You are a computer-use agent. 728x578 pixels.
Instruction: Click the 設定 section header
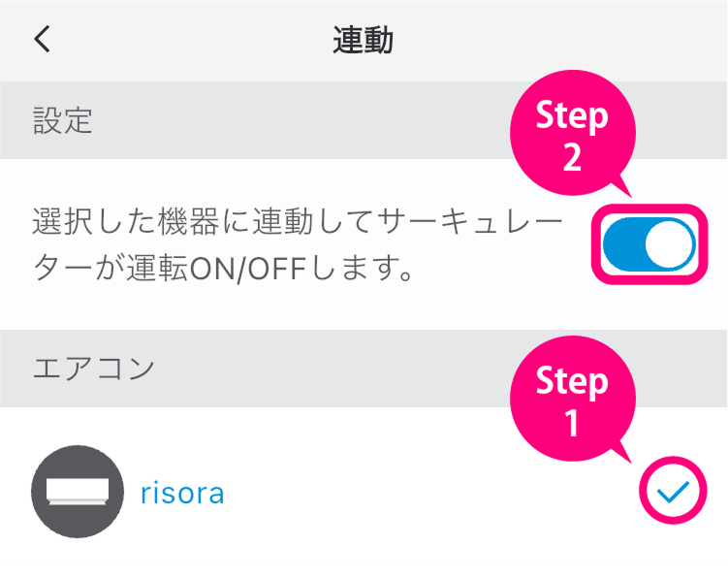[x=62, y=121]
